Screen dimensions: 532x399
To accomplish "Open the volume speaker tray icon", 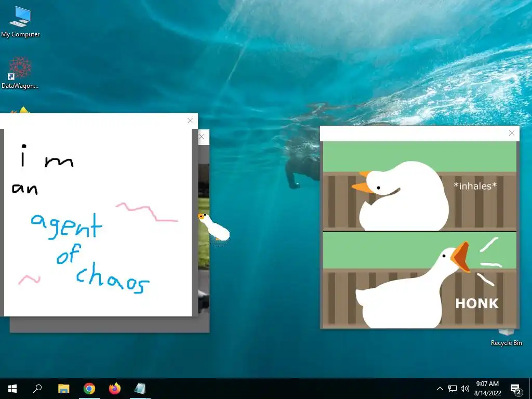I will pos(465,389).
